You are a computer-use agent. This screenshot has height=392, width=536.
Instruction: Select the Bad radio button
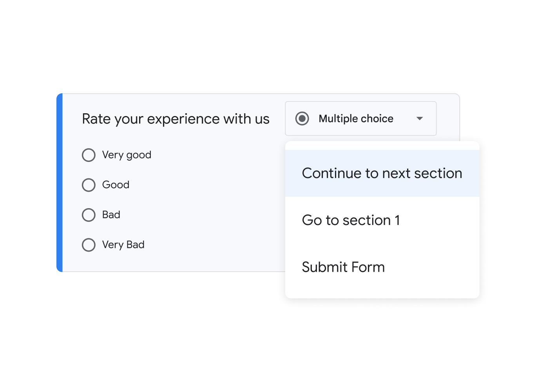89,215
